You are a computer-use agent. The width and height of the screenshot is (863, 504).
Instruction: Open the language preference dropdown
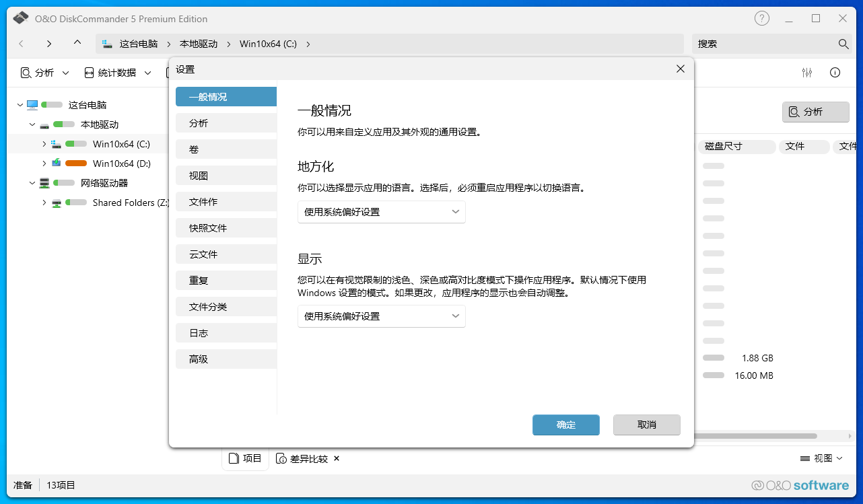[x=381, y=211]
